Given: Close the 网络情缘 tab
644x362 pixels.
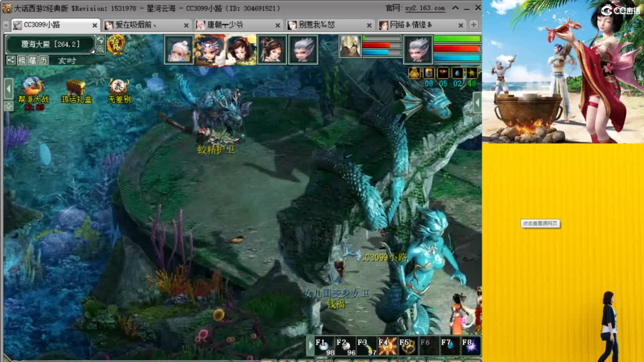Looking at the screenshot, I should click(x=461, y=25).
